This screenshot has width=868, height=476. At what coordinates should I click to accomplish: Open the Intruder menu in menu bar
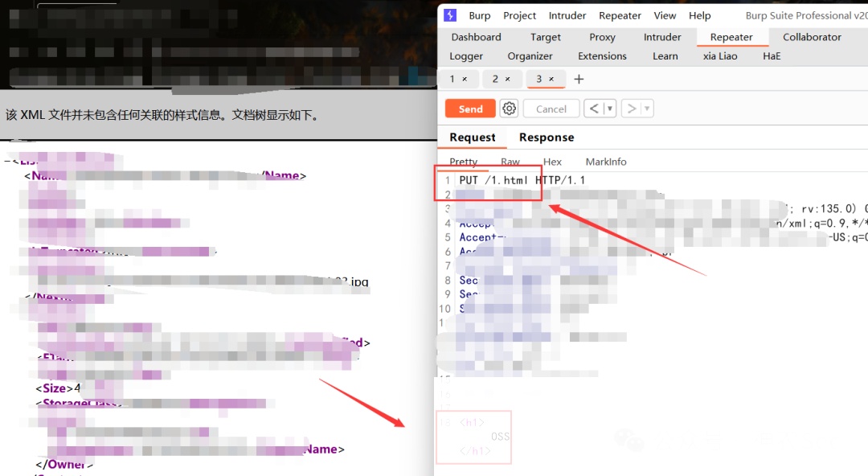567,15
